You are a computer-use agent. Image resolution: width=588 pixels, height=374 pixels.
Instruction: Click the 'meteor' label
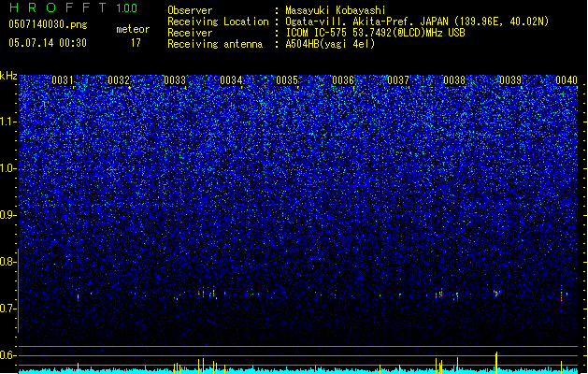click(x=133, y=29)
